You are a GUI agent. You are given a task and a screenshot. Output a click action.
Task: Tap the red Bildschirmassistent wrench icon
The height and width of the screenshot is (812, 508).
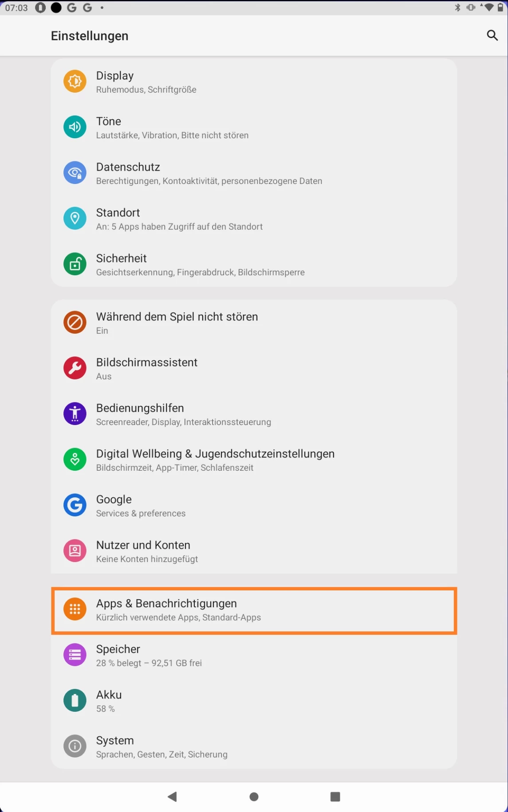75,368
